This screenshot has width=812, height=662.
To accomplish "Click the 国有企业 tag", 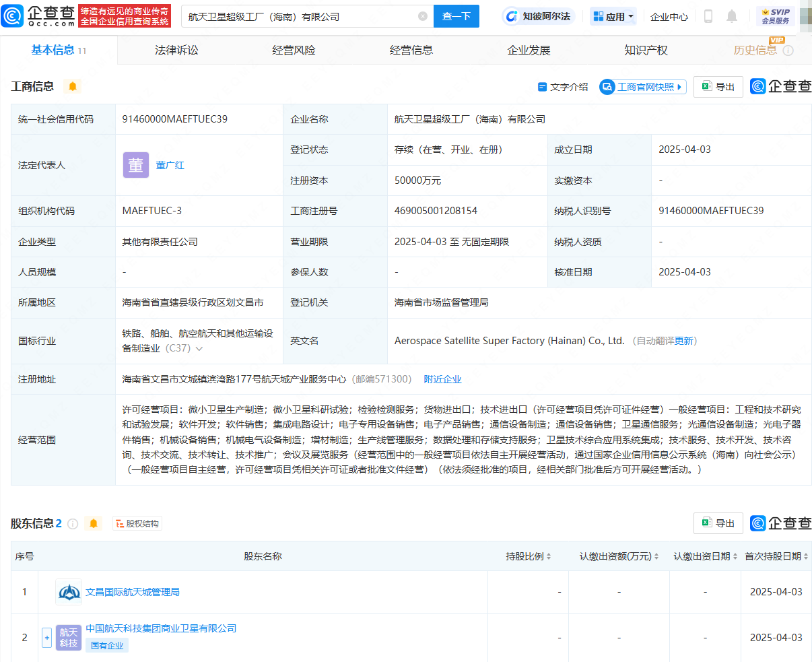I will [107, 645].
